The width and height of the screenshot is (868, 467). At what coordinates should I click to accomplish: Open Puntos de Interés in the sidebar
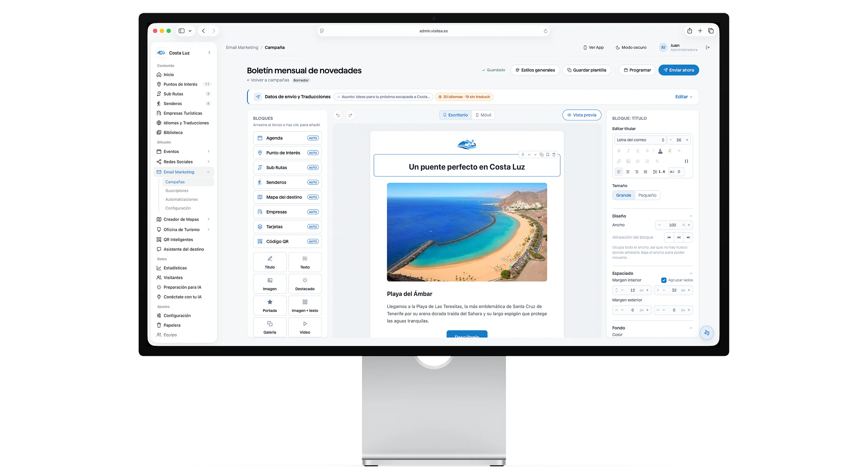pos(184,84)
